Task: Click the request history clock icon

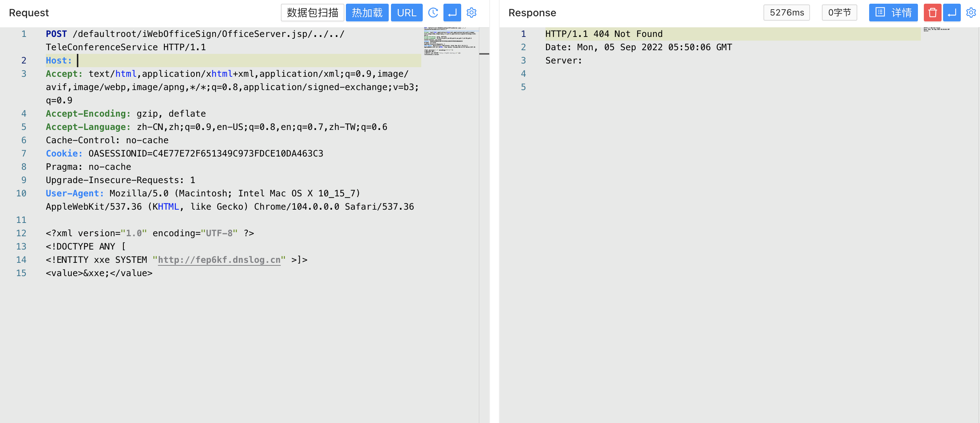Action: (x=433, y=13)
